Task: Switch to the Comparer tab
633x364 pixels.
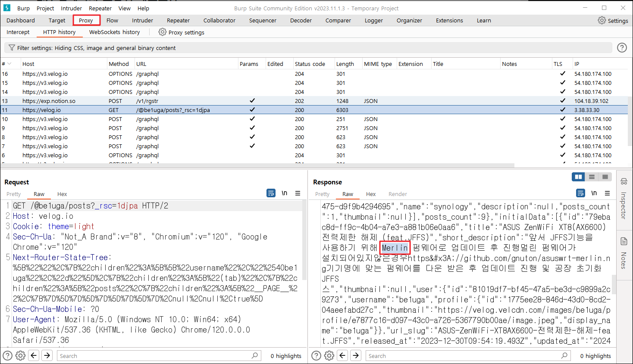Action: click(x=338, y=20)
